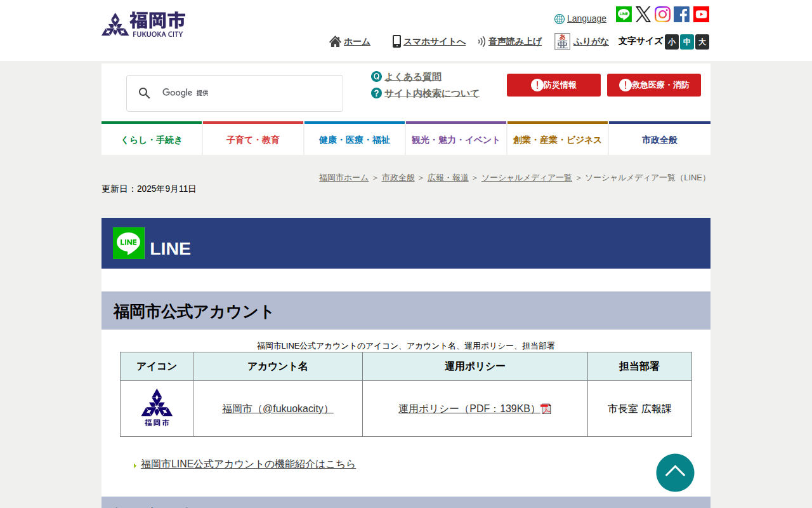
Task: Click the 運用ポリシー column header
Action: point(475,366)
